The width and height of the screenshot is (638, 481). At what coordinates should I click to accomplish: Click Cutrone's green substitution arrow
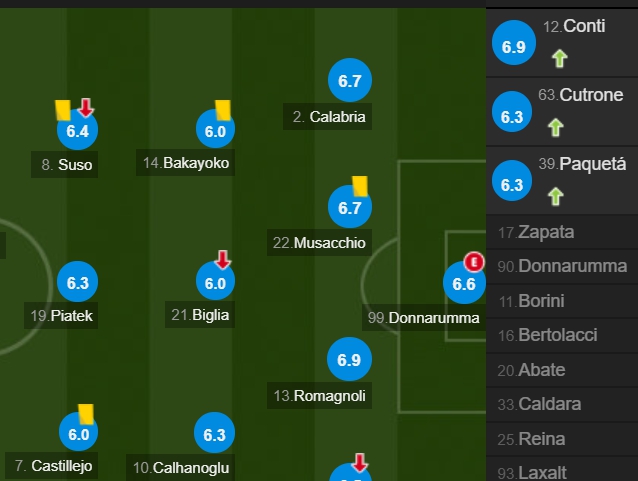(x=556, y=127)
